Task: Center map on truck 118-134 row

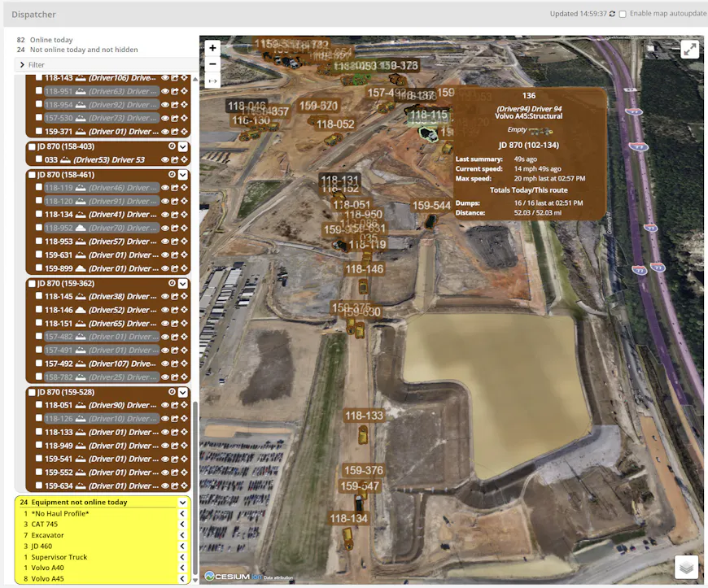Action: [x=184, y=215]
